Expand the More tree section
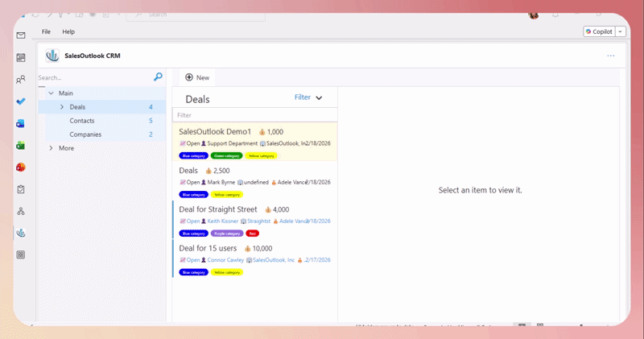 (x=51, y=148)
